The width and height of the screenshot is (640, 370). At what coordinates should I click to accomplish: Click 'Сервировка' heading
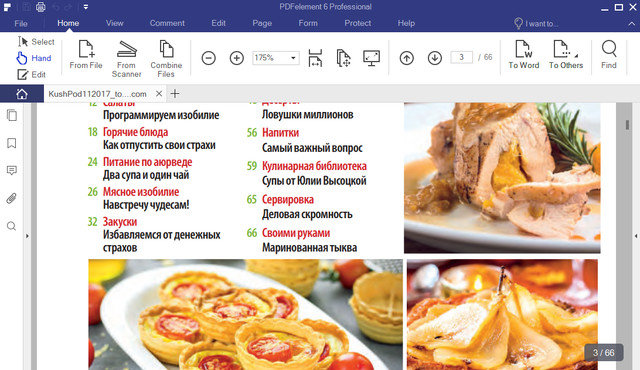288,199
